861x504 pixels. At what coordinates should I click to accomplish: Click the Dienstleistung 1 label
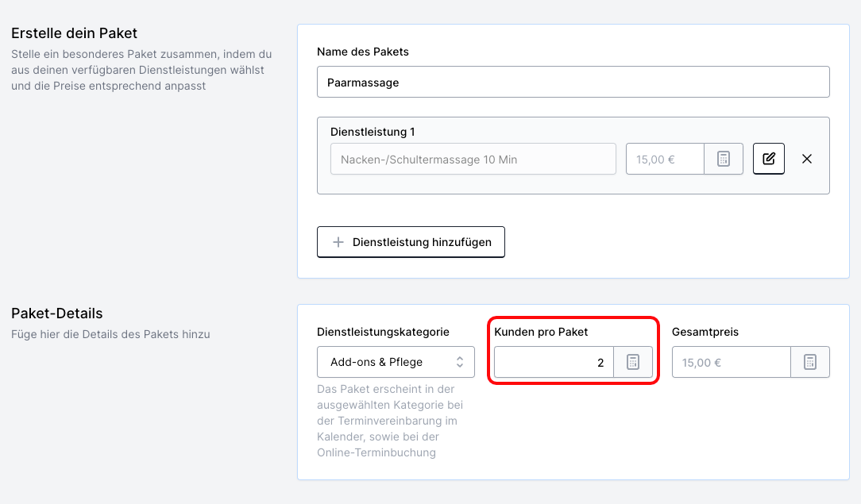click(373, 132)
